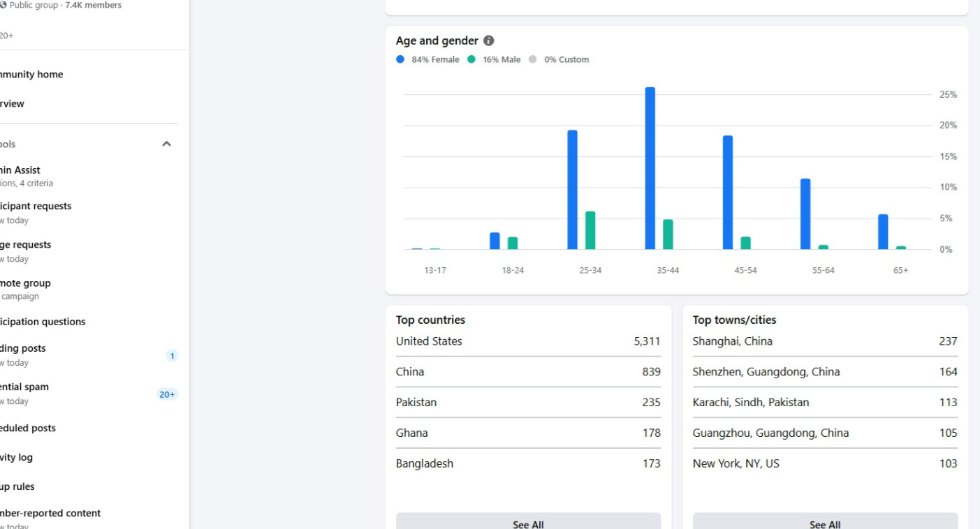
Task: Click the Age and gender info icon
Action: (x=489, y=41)
